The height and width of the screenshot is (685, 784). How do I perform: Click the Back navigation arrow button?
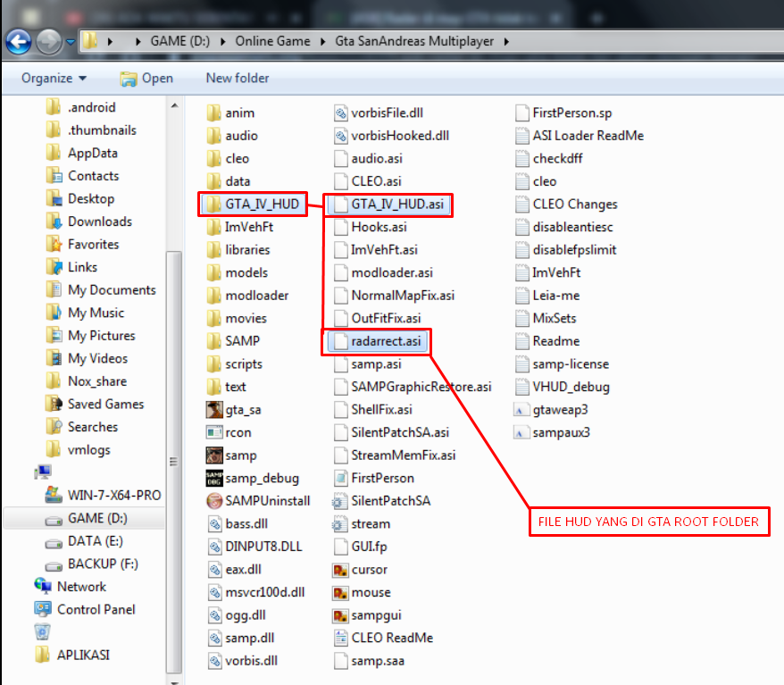[x=19, y=41]
